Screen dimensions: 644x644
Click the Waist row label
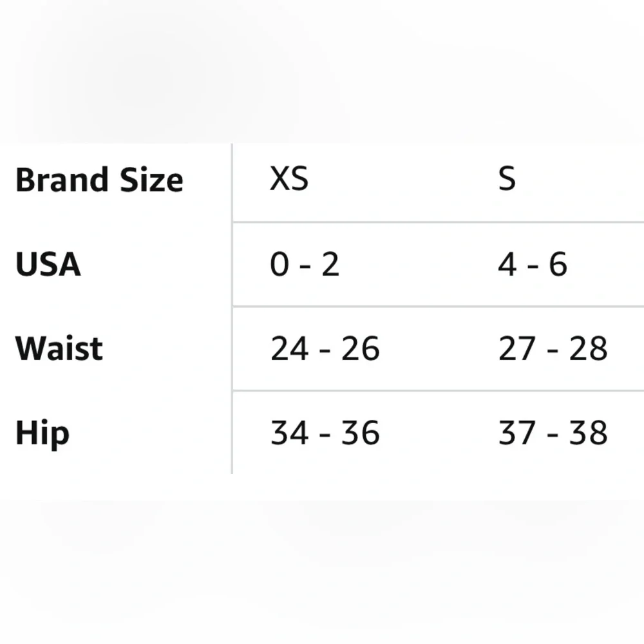[x=59, y=348]
